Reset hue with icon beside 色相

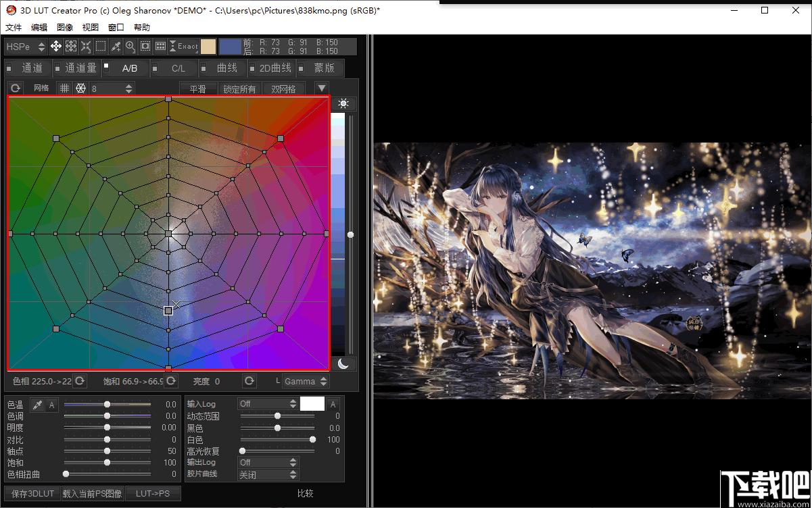tap(80, 381)
